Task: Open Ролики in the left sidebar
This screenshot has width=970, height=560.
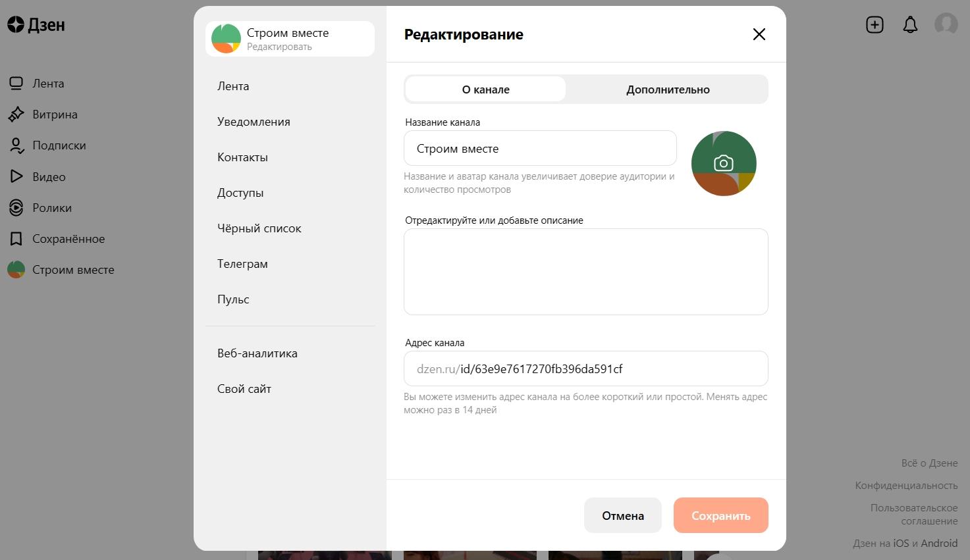Action: (52, 208)
